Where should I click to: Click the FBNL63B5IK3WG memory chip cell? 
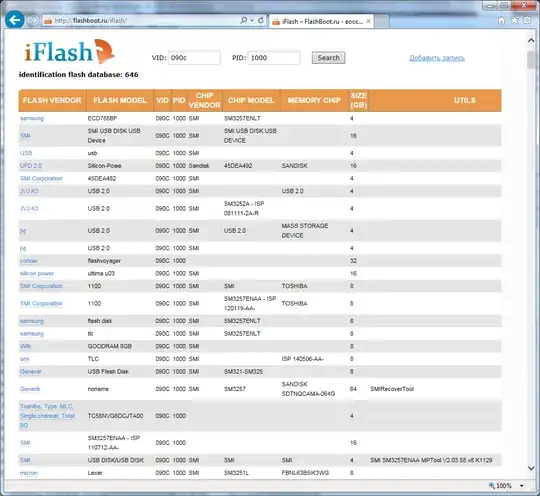305,473
